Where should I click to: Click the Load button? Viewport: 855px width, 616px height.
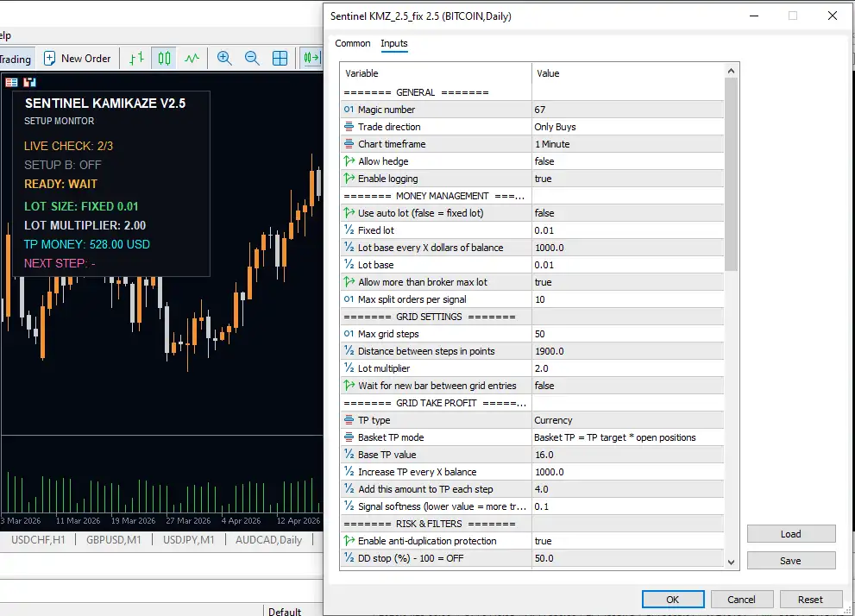pyautogui.click(x=790, y=534)
